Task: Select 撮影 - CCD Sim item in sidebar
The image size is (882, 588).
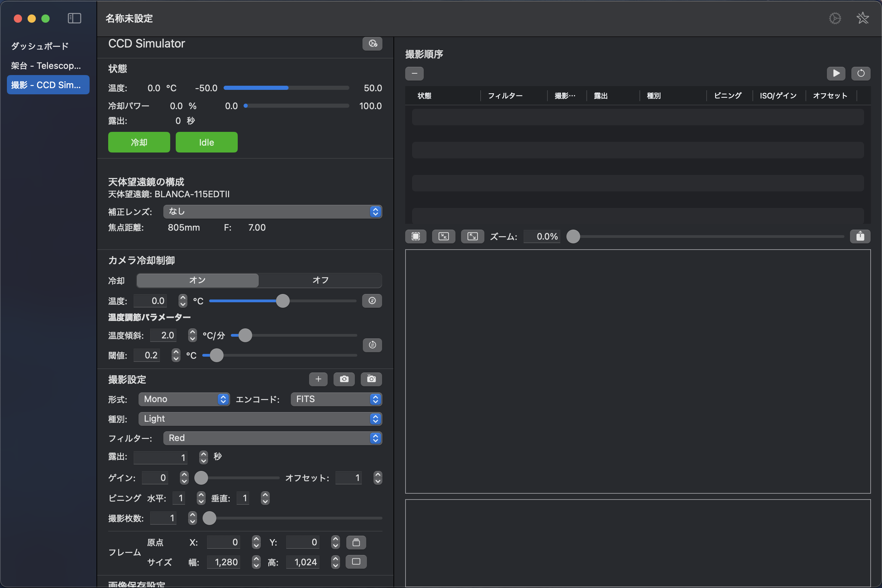Action: point(48,85)
